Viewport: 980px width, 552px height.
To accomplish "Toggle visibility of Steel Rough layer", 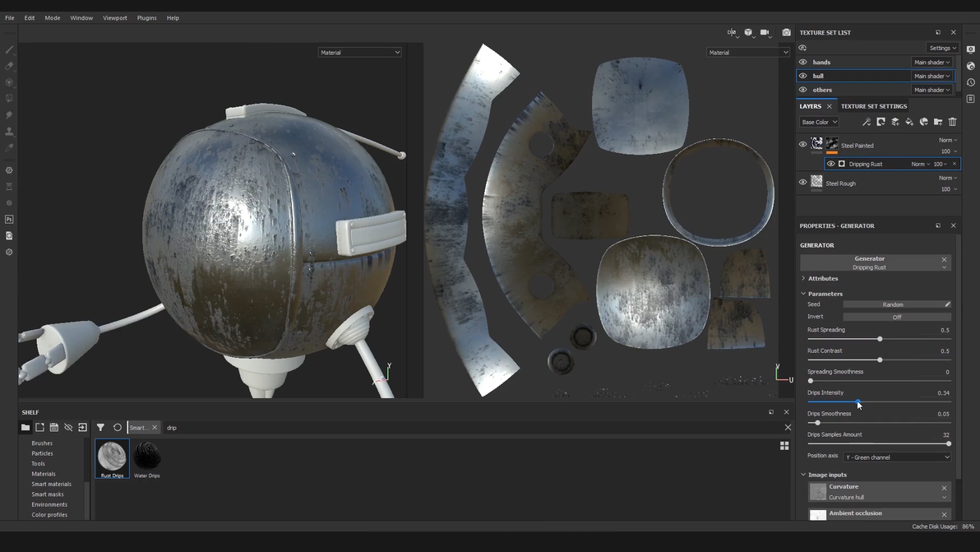I will click(803, 183).
